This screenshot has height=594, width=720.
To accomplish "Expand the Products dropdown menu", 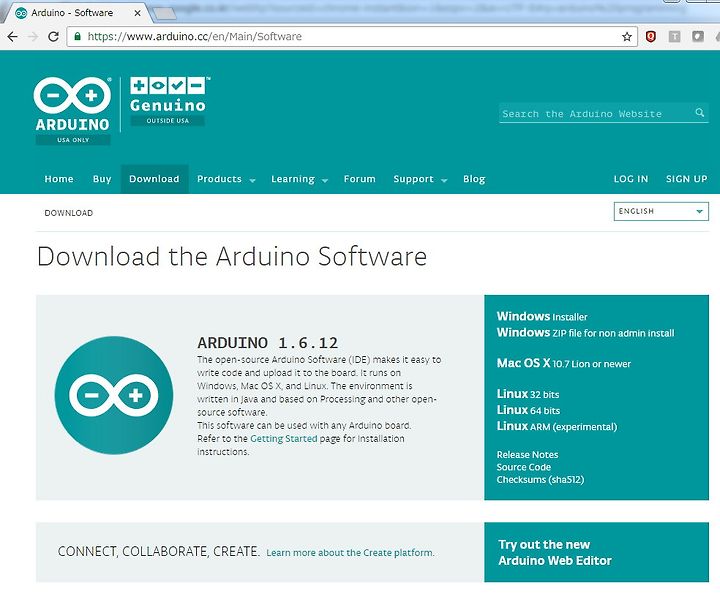I will (x=226, y=179).
